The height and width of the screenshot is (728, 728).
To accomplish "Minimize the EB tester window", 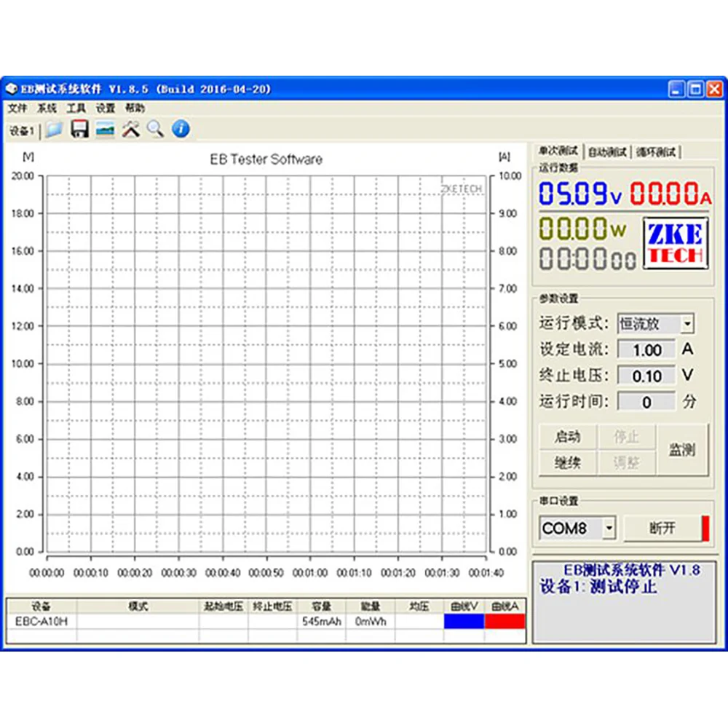I will (676, 89).
